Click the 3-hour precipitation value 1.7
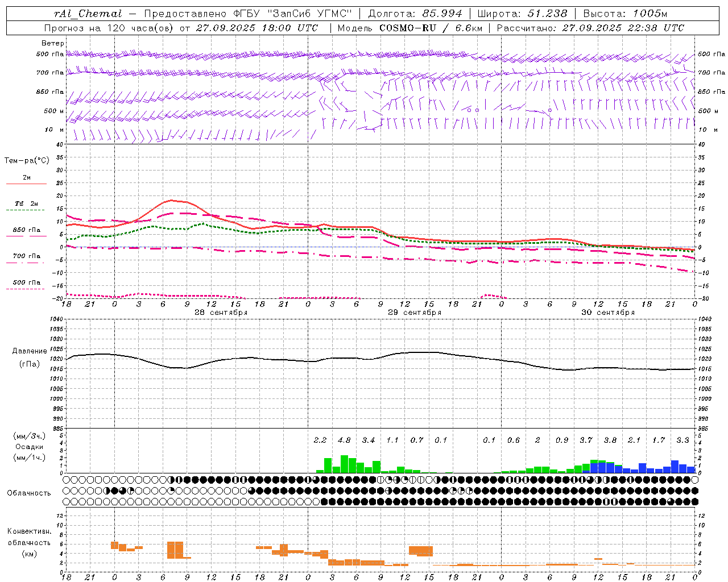 (659, 440)
